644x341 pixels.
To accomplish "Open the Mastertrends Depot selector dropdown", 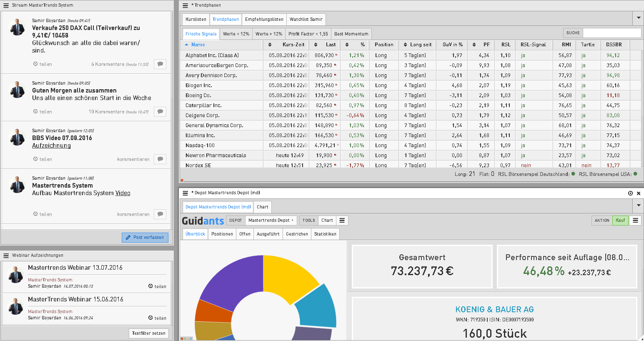I will [x=271, y=221].
